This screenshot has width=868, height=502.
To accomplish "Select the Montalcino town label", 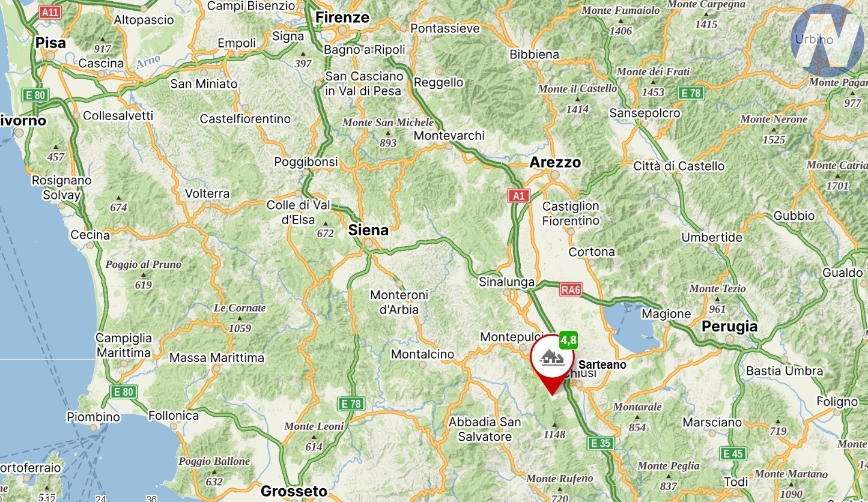I will tap(422, 354).
